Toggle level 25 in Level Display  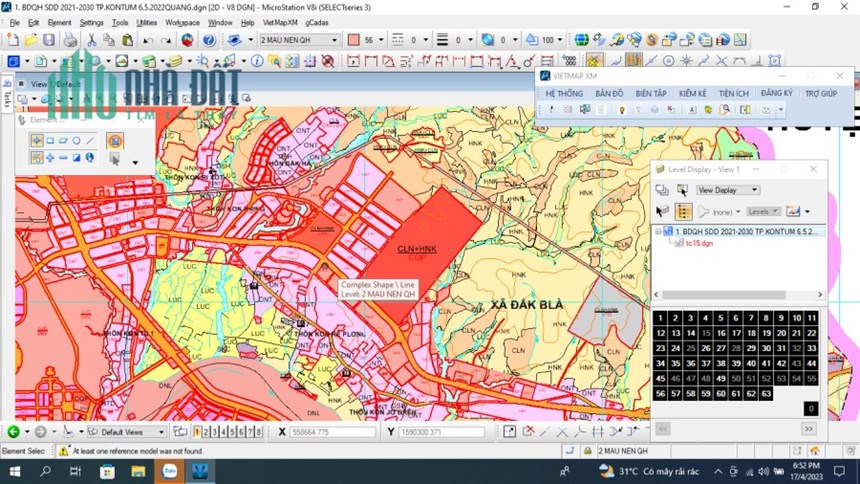click(x=691, y=348)
